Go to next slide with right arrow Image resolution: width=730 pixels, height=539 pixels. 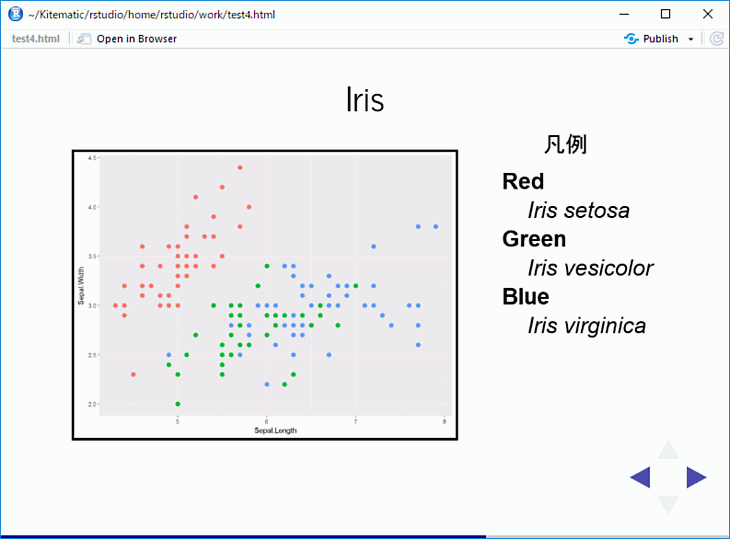696,477
